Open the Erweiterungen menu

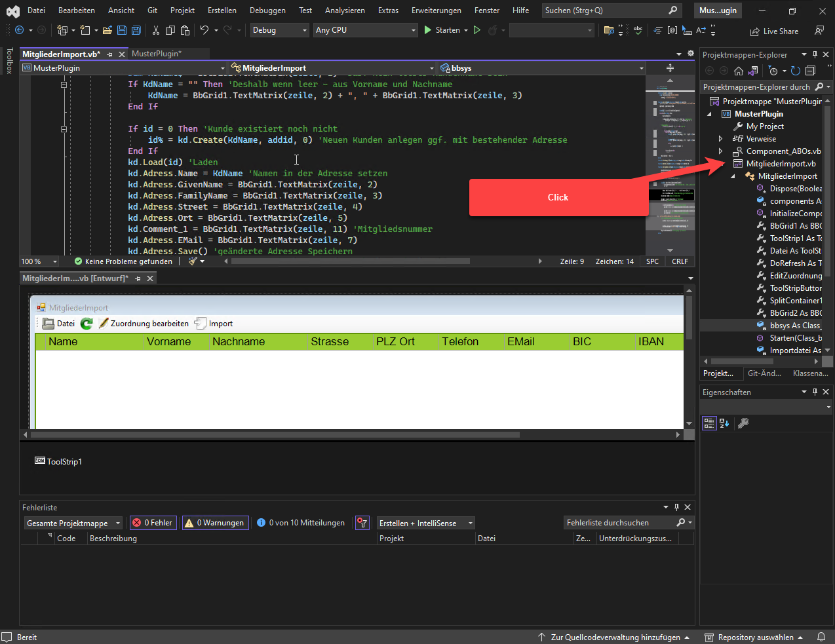click(x=436, y=10)
